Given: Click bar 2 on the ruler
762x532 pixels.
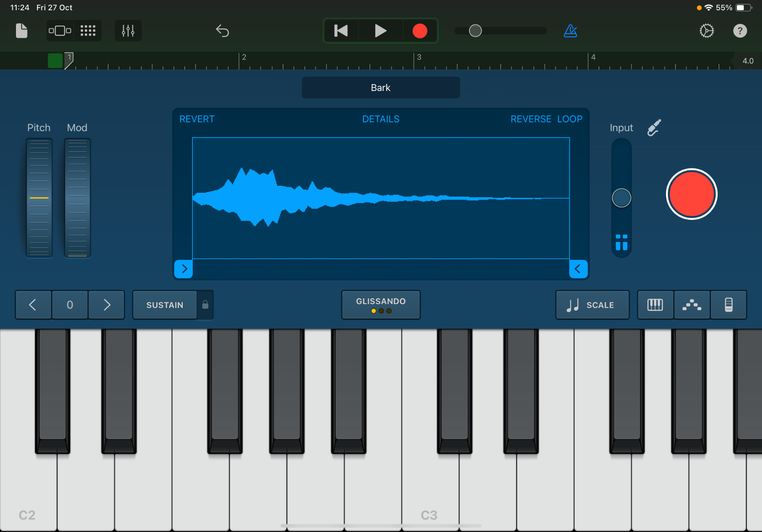Looking at the screenshot, I should point(244,58).
